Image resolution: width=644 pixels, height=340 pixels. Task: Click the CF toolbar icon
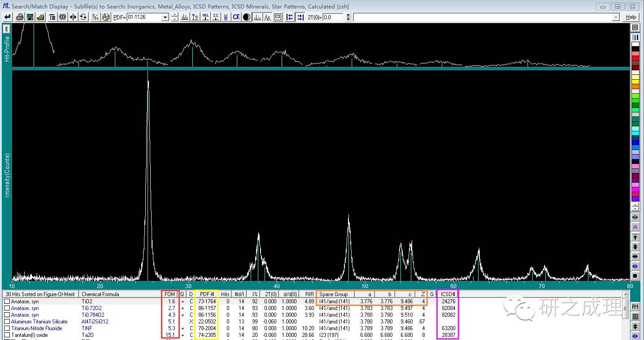click(x=236, y=17)
